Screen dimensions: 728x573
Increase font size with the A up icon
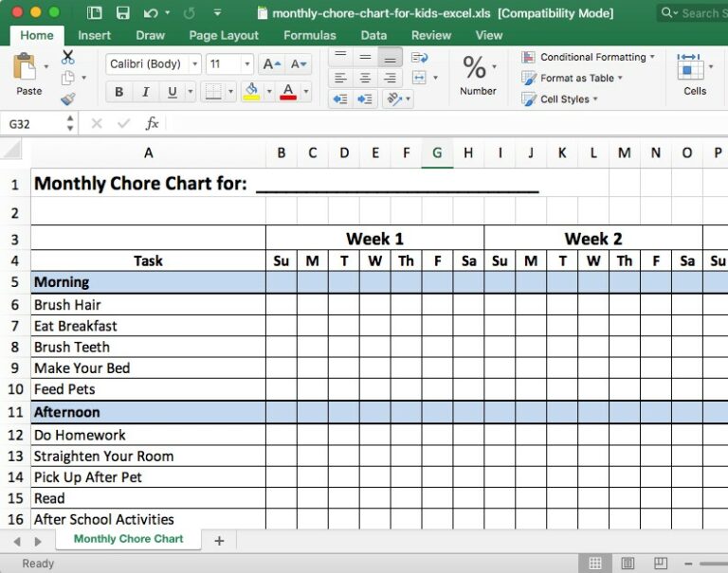pyautogui.click(x=272, y=64)
